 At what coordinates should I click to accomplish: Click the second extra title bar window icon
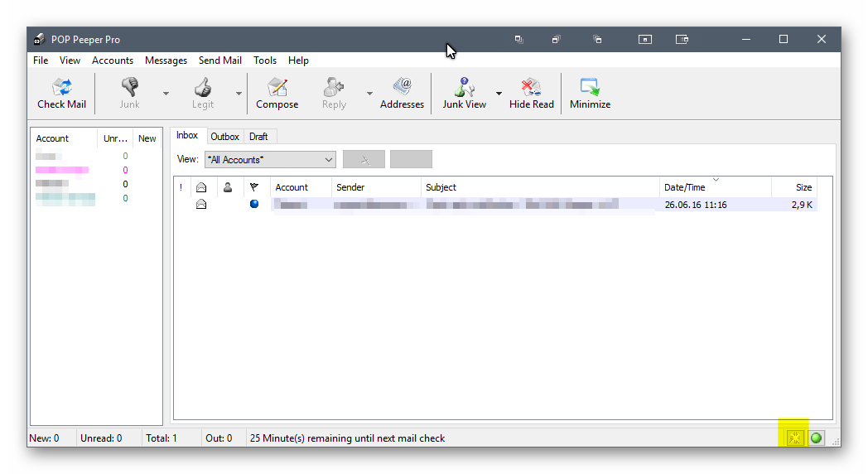(556, 39)
